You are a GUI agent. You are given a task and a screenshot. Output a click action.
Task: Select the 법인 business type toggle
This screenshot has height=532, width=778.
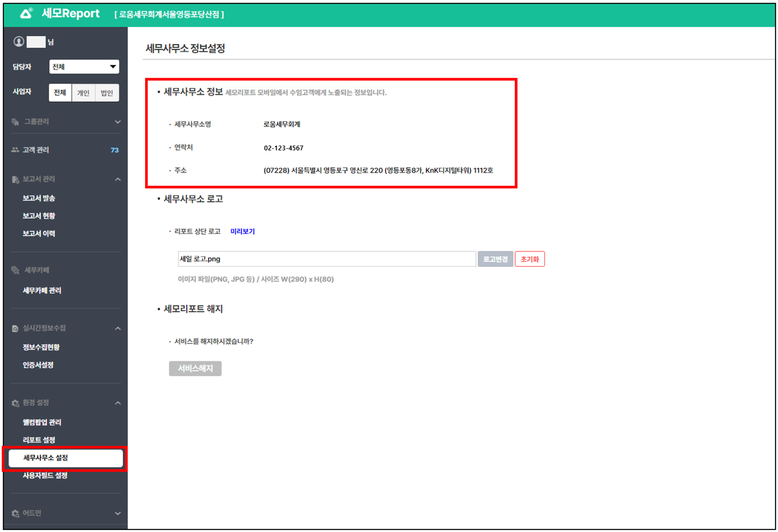[107, 93]
